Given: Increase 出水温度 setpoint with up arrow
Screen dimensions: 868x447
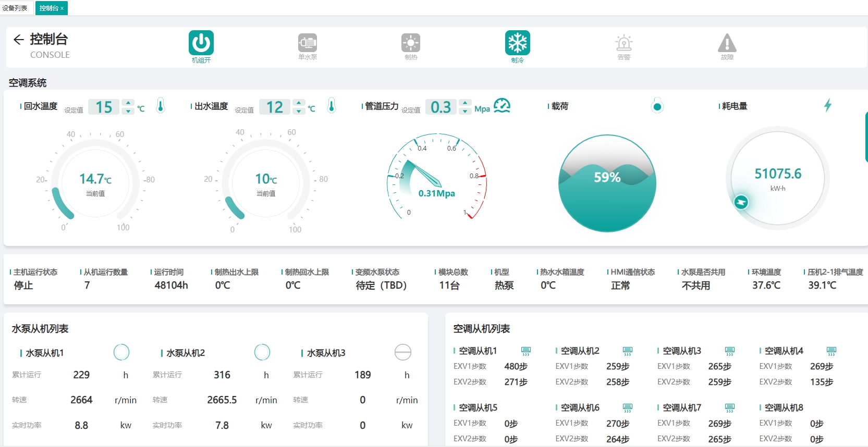Looking at the screenshot, I should (x=299, y=103).
